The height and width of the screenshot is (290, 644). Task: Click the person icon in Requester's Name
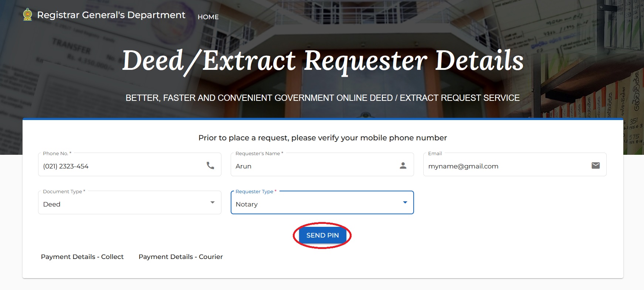click(x=403, y=166)
